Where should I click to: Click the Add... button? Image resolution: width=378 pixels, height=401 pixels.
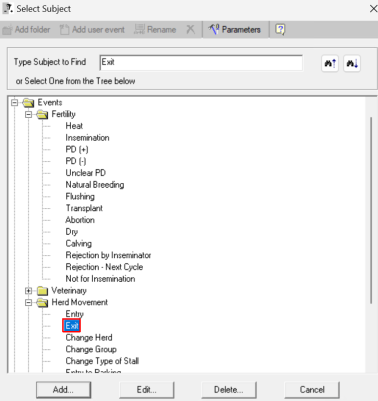pos(63,390)
